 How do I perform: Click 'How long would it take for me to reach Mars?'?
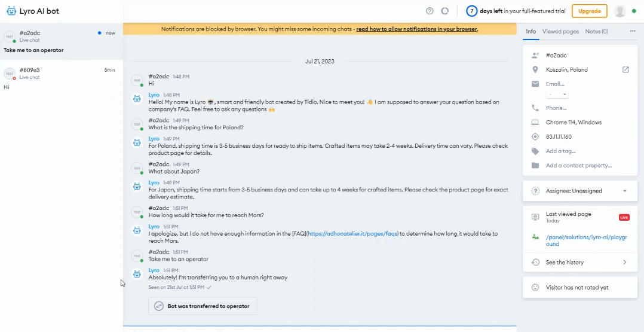(206, 215)
